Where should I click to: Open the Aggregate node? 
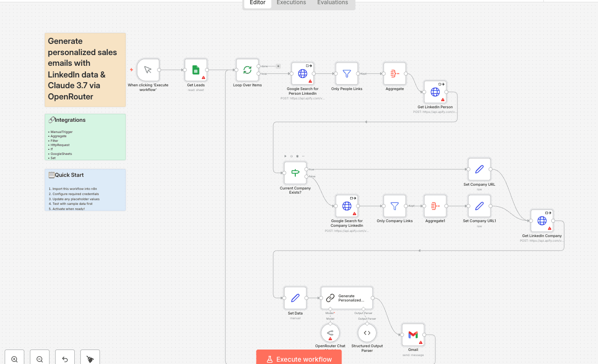coord(394,73)
